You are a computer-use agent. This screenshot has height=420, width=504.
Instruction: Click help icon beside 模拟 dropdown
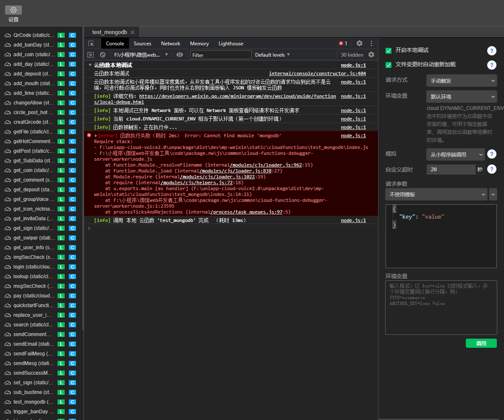pyautogui.click(x=492, y=154)
